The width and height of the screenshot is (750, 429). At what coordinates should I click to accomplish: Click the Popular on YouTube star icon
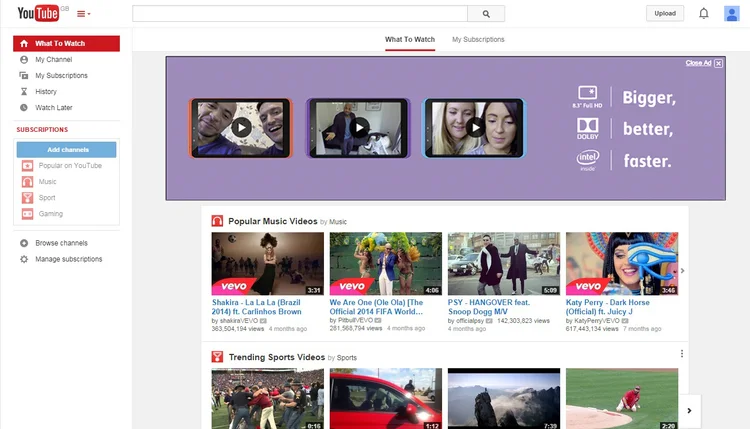tap(27, 165)
